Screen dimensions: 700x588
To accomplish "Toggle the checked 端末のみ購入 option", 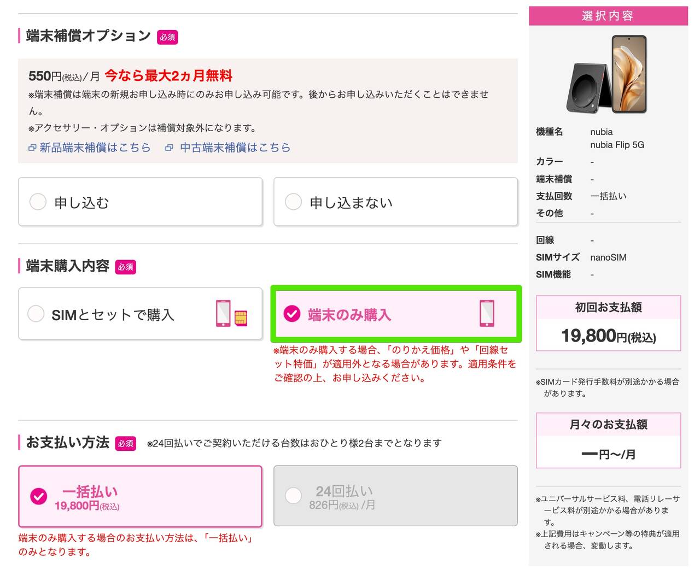I will tap(292, 314).
